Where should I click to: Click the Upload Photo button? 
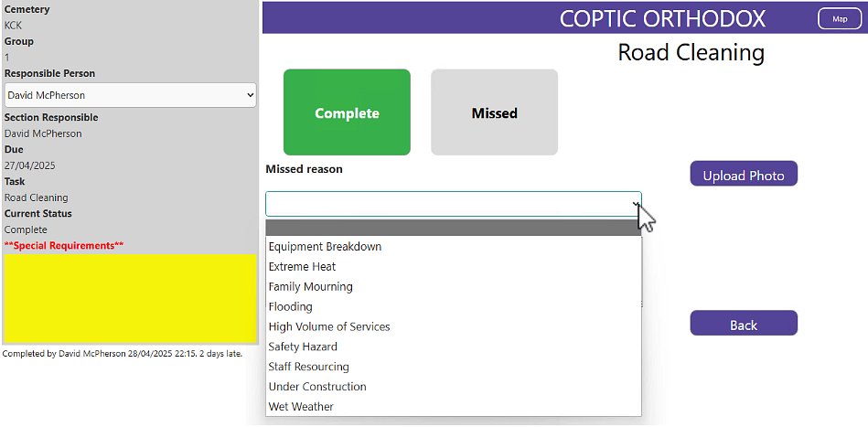click(743, 175)
